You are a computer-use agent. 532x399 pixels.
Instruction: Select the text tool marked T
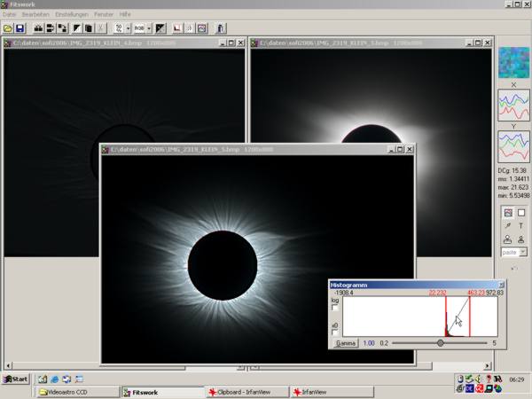(x=521, y=226)
